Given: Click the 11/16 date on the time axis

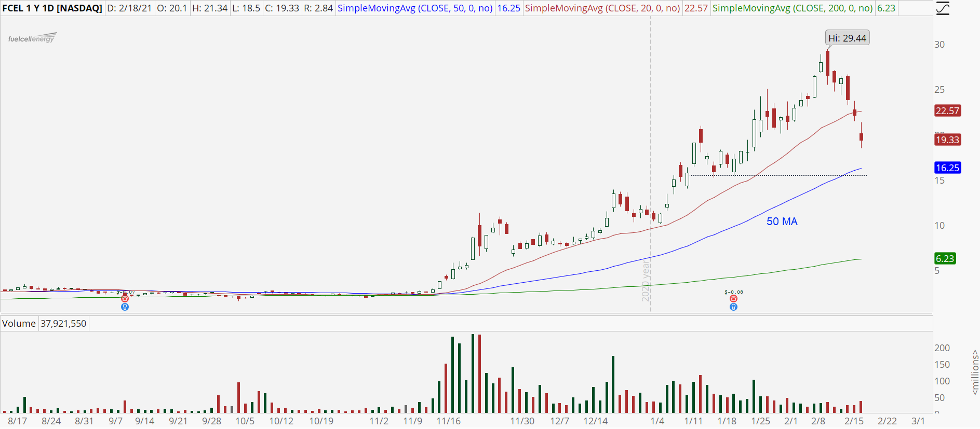Looking at the screenshot, I should click(449, 421).
